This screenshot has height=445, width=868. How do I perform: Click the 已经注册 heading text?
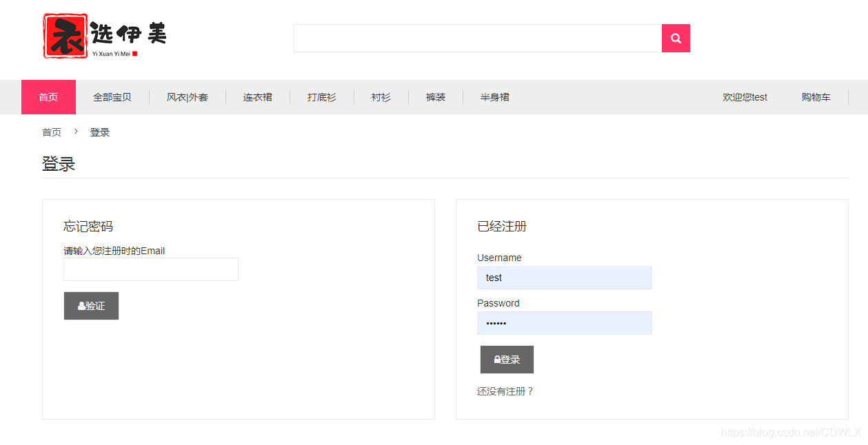502,227
